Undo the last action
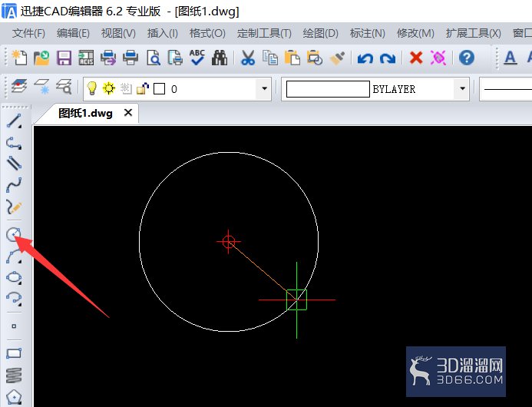The width and height of the screenshot is (532, 407). point(365,58)
